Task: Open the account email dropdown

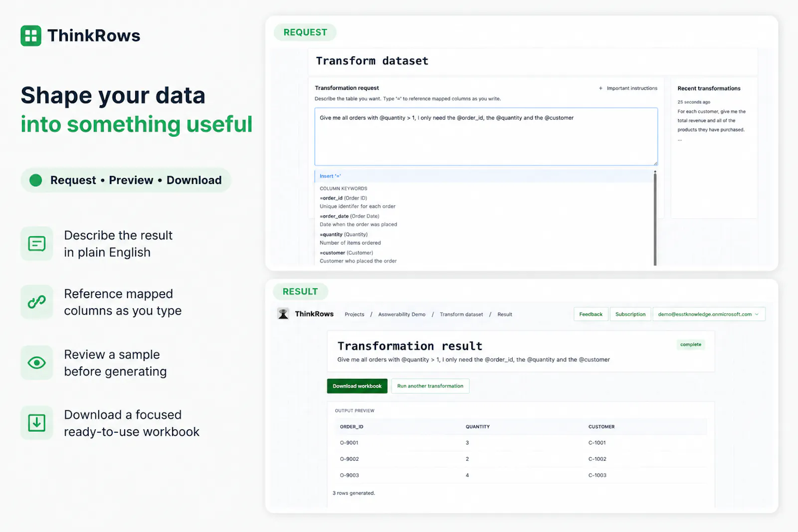Action: [x=709, y=314]
